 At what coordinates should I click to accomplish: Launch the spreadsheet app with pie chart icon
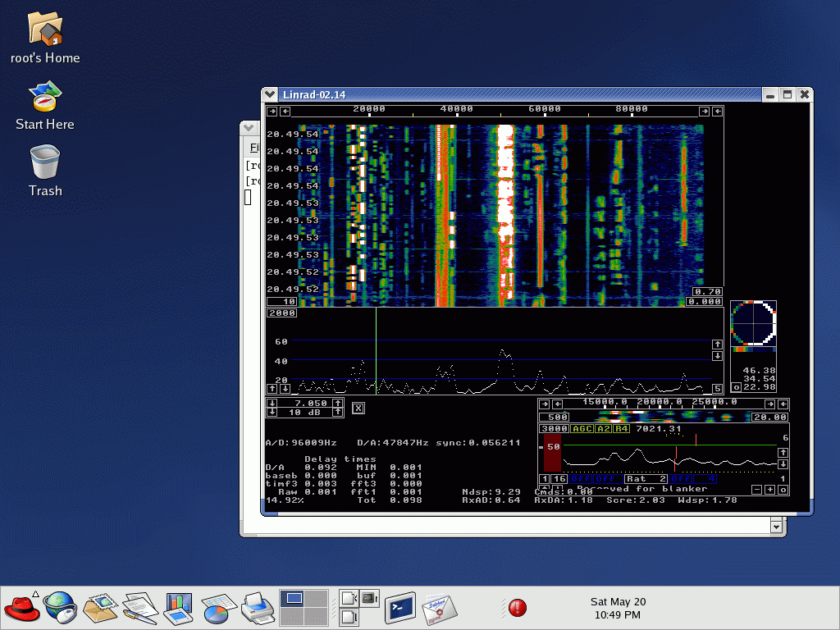218,608
